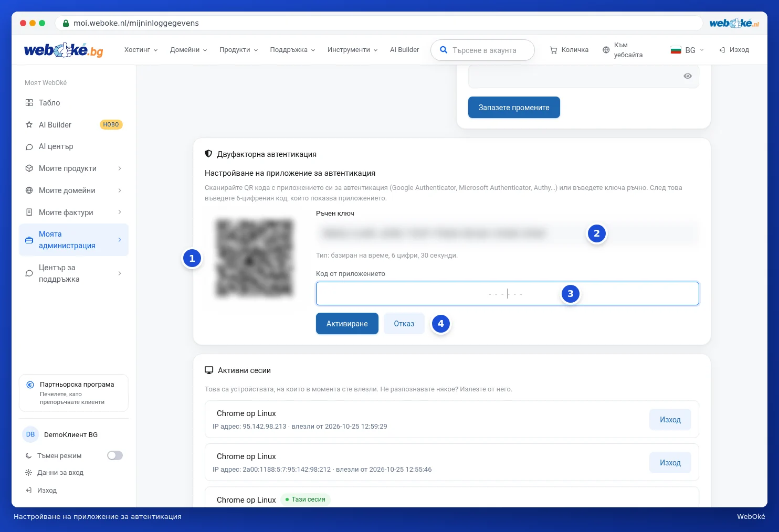Open AI Builder star icon in sidebar
The image size is (779, 532).
point(29,125)
